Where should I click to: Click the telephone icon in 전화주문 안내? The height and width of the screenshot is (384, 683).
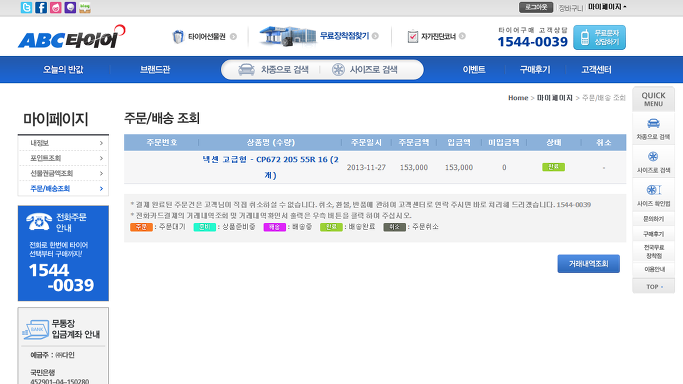pos(39,222)
